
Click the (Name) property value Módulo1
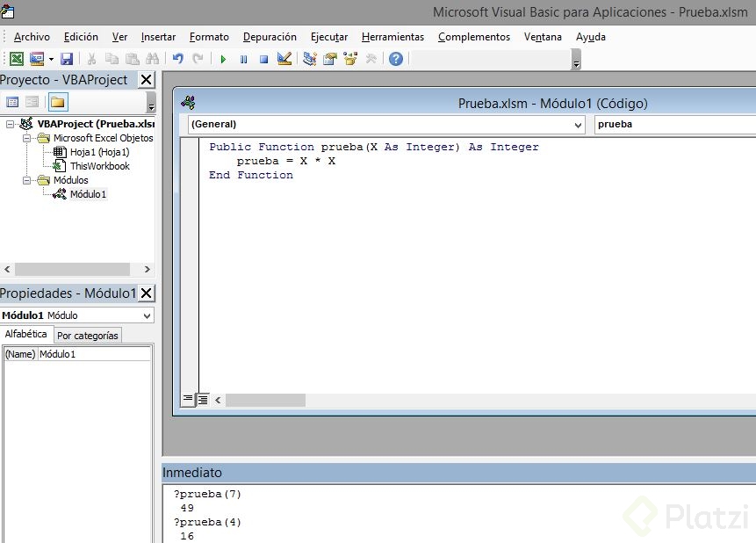tap(94, 354)
